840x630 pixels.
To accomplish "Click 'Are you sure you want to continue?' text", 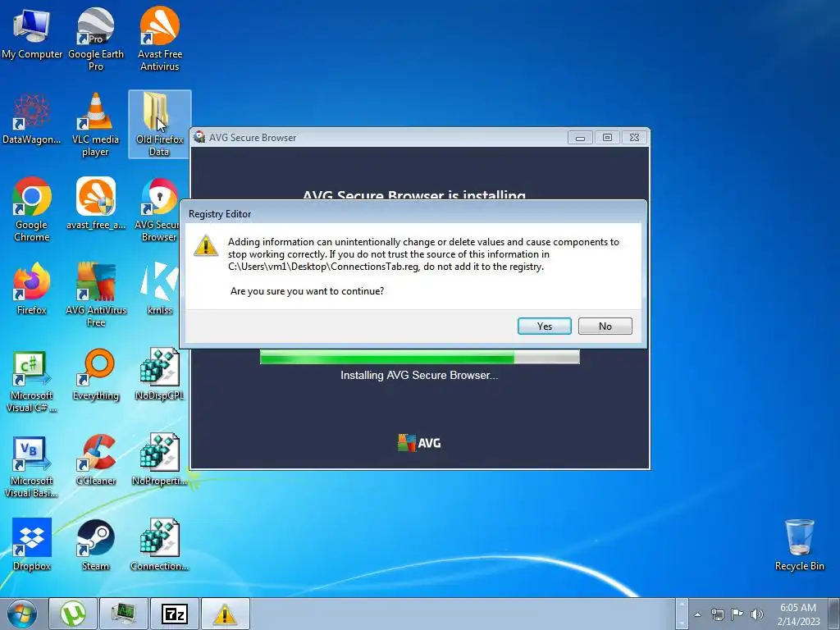I will 307,291.
